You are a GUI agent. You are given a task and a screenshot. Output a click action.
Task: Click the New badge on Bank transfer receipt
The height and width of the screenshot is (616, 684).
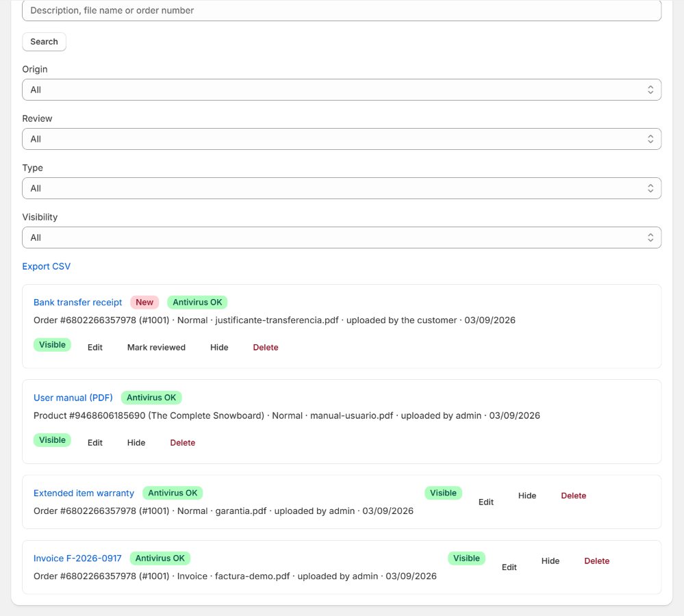(144, 303)
